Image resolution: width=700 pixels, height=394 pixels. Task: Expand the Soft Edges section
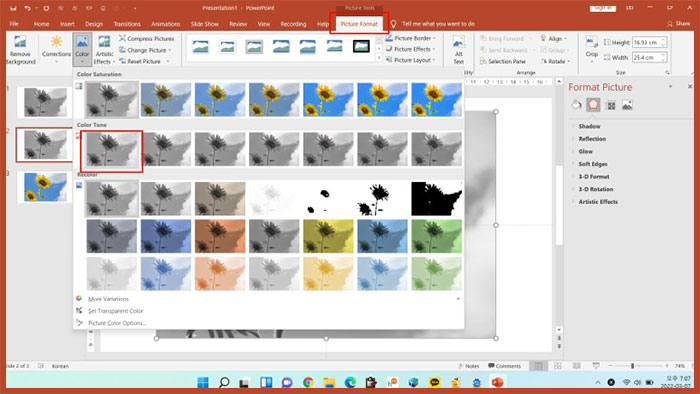[x=593, y=164]
